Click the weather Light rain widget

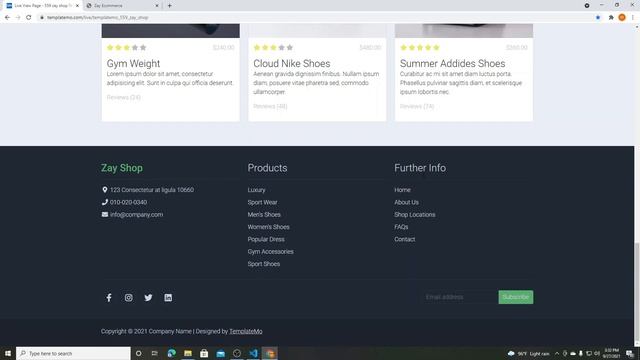point(529,353)
